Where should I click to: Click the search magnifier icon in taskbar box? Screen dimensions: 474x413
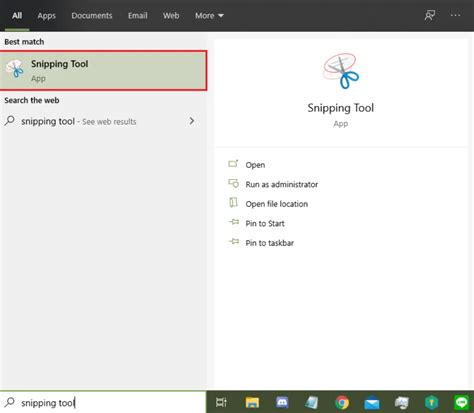(x=10, y=402)
